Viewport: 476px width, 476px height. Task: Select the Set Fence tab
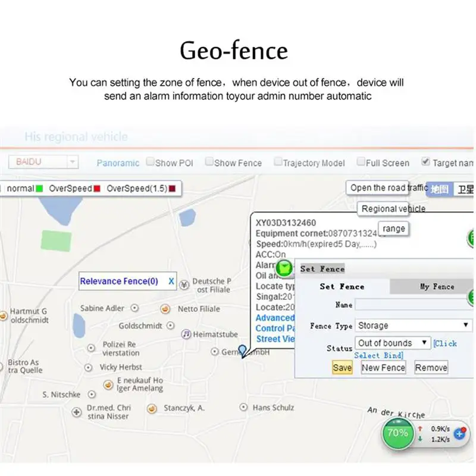coord(342,287)
